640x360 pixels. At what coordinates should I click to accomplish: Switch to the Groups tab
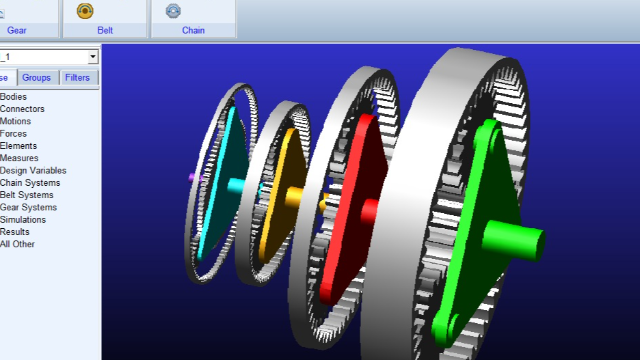(36, 78)
